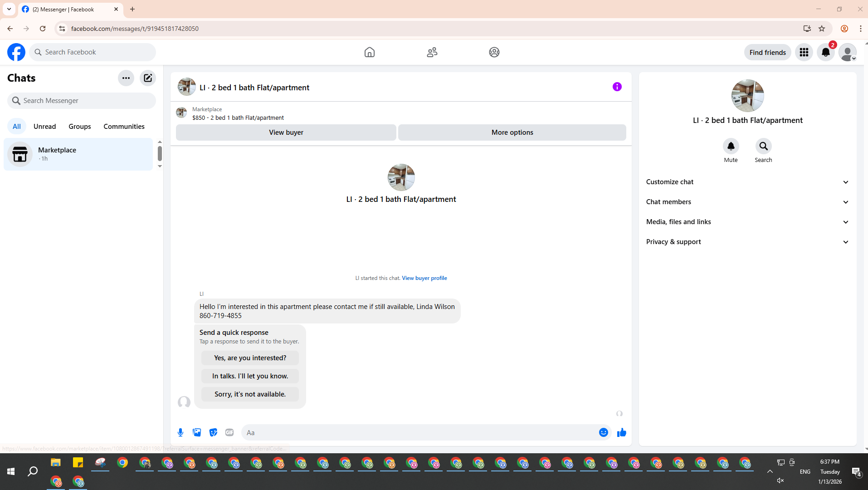Select the All chats tab
Viewport: 868px width, 490px height.
click(17, 127)
